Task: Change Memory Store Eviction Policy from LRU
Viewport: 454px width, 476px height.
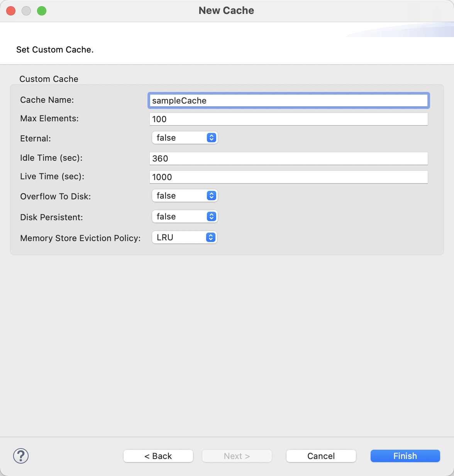Action: pos(185,238)
